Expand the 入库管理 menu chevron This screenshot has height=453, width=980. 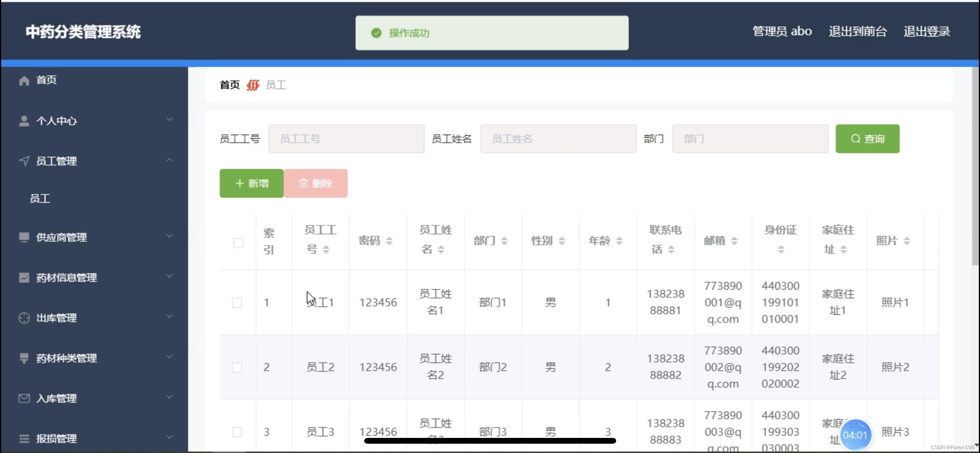tap(169, 397)
